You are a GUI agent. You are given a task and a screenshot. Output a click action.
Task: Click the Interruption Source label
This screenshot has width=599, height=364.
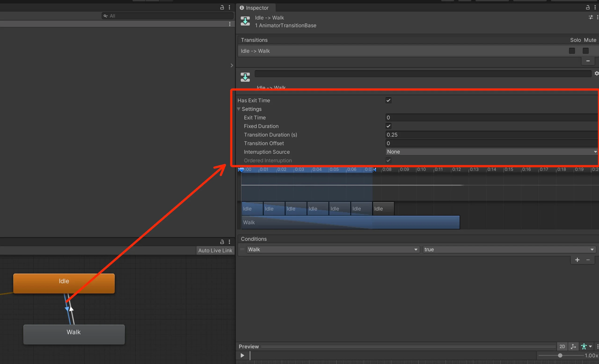[267, 152]
